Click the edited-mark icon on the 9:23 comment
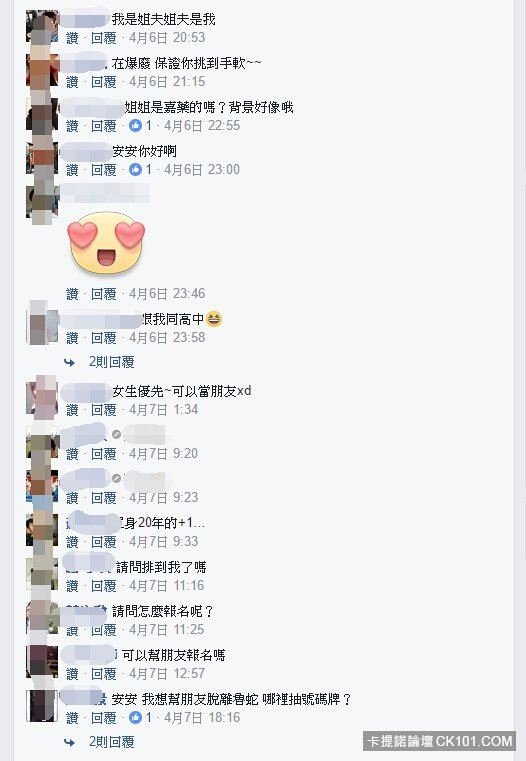 pyautogui.click(x=116, y=479)
